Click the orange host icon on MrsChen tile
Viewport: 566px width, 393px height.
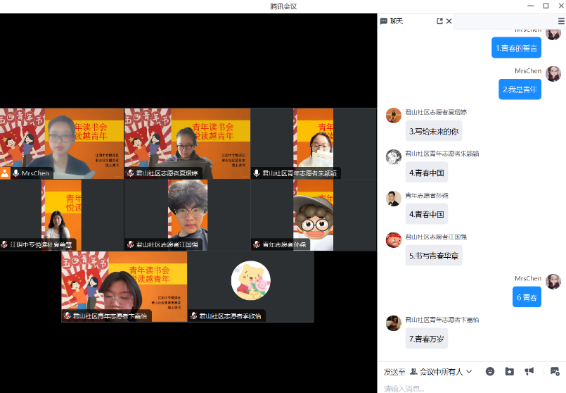tap(5, 173)
